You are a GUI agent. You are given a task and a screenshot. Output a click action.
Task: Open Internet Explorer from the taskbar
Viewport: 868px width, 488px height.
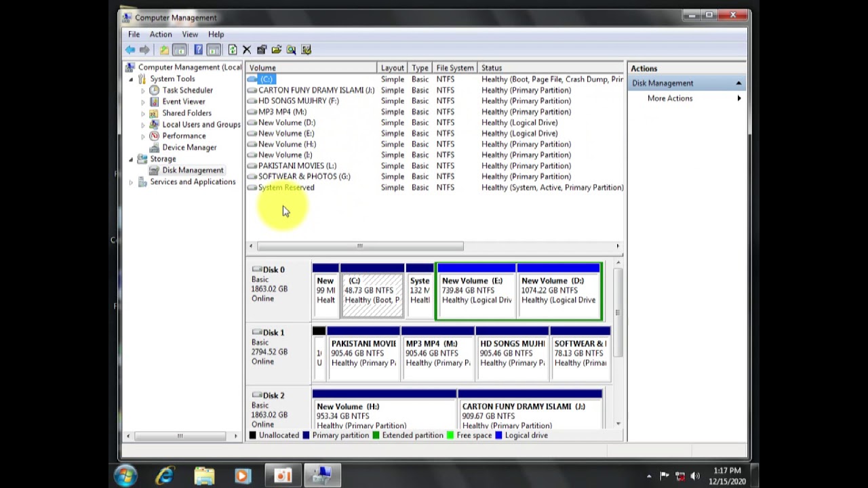(x=164, y=476)
